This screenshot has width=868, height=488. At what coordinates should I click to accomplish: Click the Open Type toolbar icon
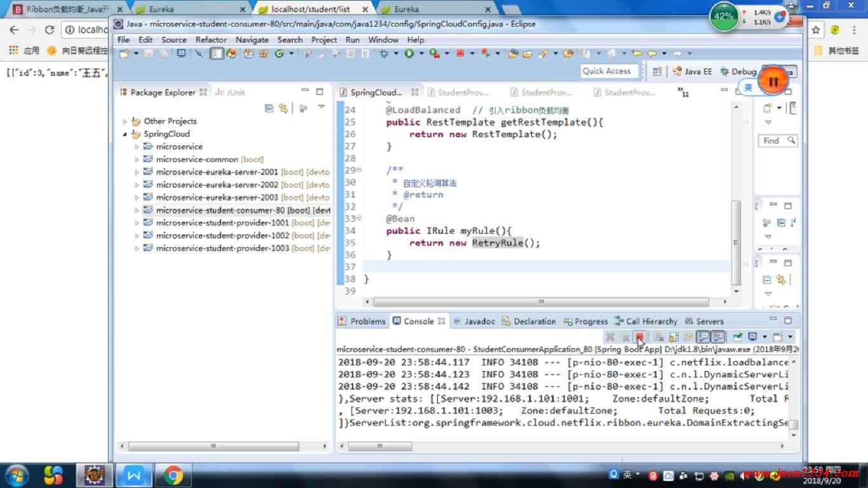pyautogui.click(x=512, y=53)
